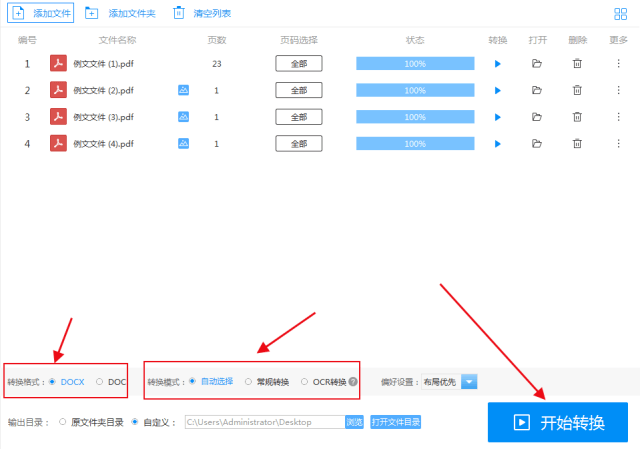This screenshot has width=640, height=449.
Task: Open more options menu for file 4
Action: 618,143
